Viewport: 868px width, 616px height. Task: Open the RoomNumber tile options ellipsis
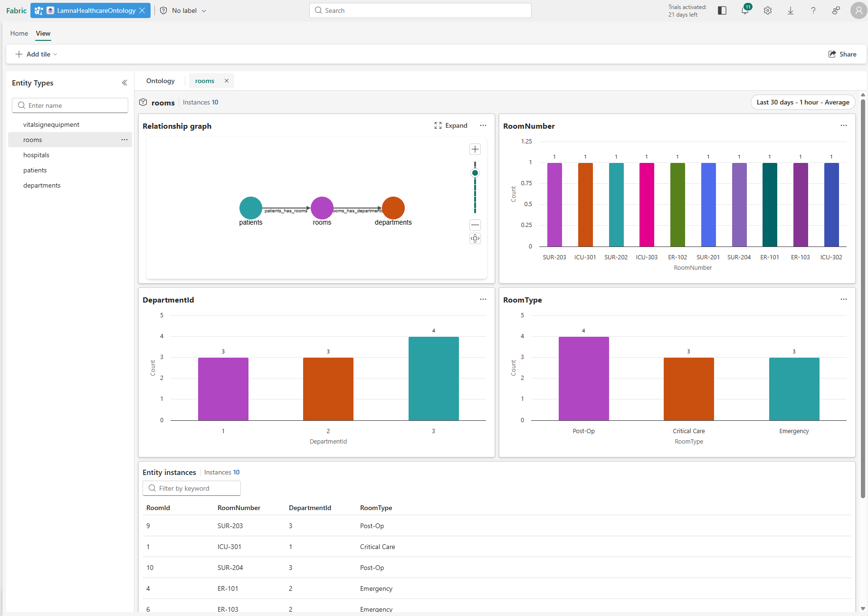844,125
